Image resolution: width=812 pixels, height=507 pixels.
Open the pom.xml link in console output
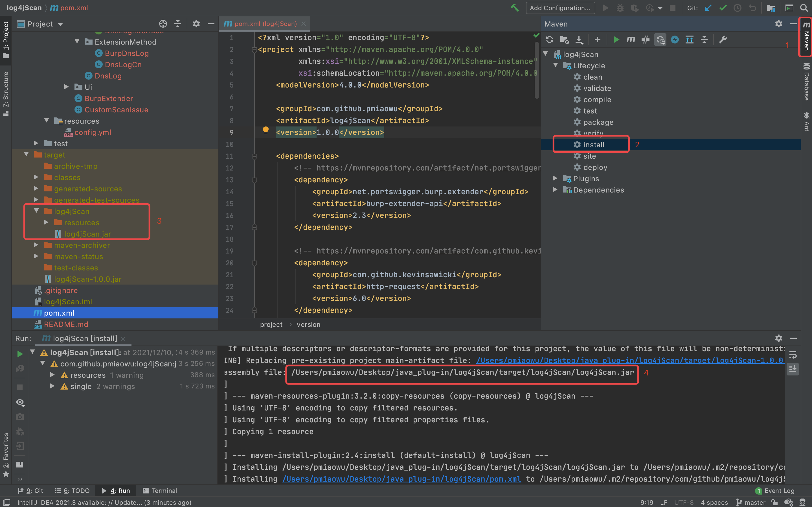[x=401, y=479]
